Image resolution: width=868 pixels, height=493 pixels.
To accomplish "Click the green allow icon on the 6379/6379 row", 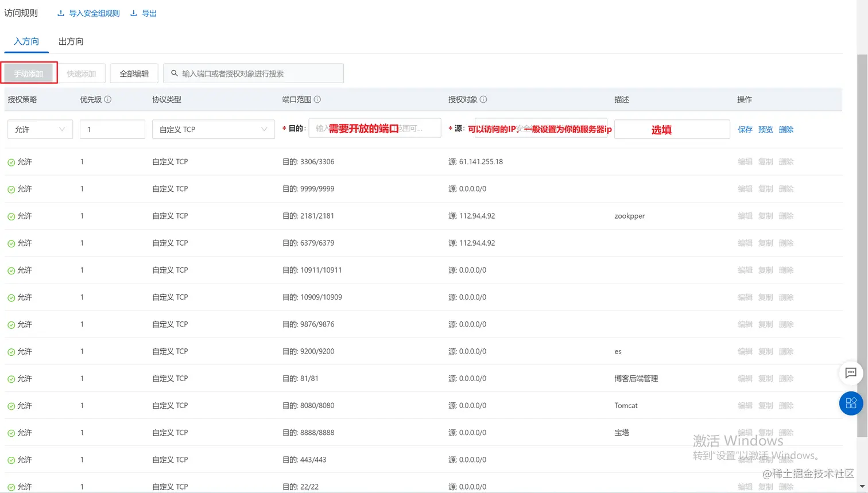I will 11,243.
